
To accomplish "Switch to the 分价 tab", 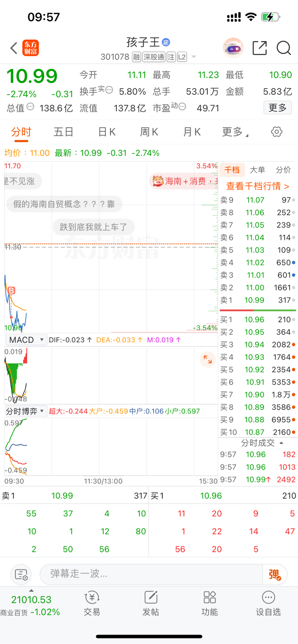I will [283, 170].
